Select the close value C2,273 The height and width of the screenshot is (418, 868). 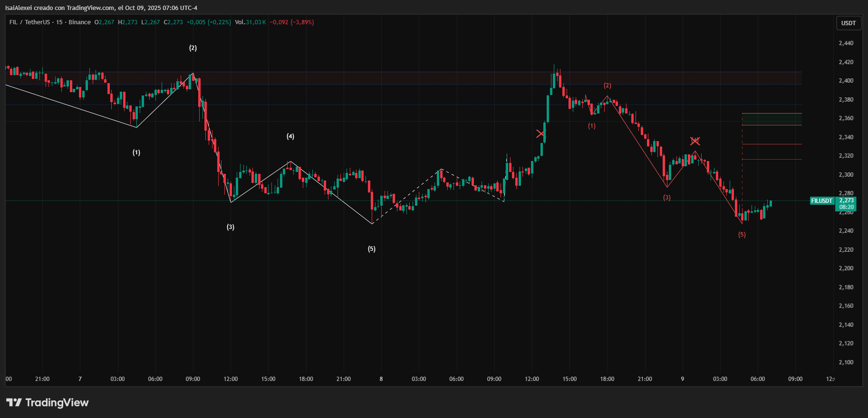tap(174, 22)
